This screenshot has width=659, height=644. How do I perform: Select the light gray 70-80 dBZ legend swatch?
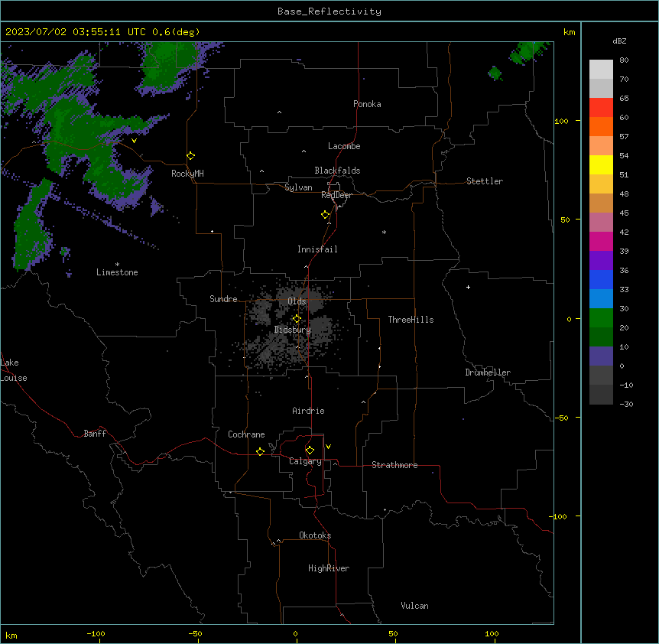pyautogui.click(x=601, y=70)
